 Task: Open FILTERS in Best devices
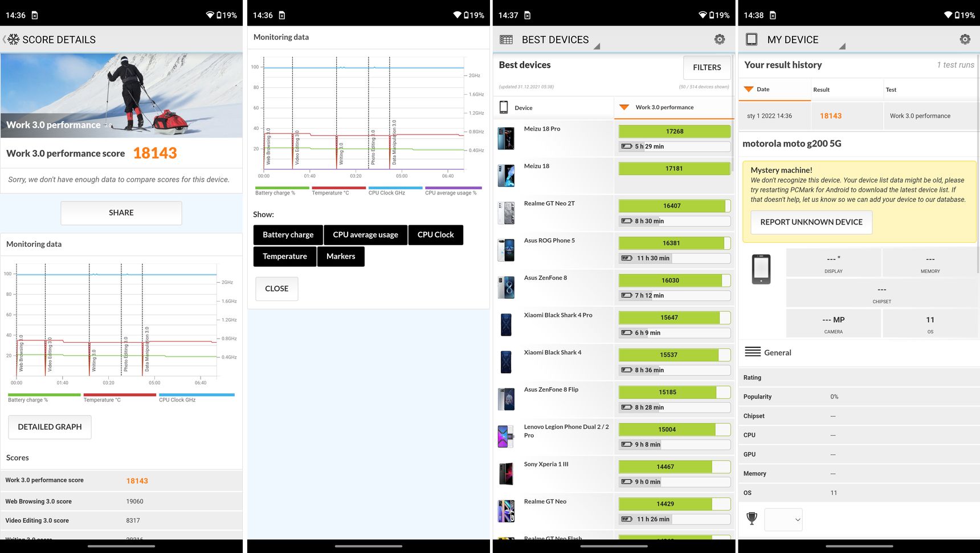[707, 67]
